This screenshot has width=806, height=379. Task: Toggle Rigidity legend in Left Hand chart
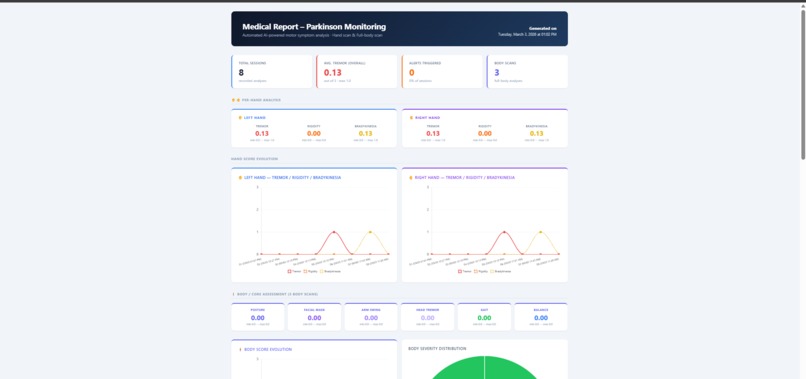click(310, 271)
